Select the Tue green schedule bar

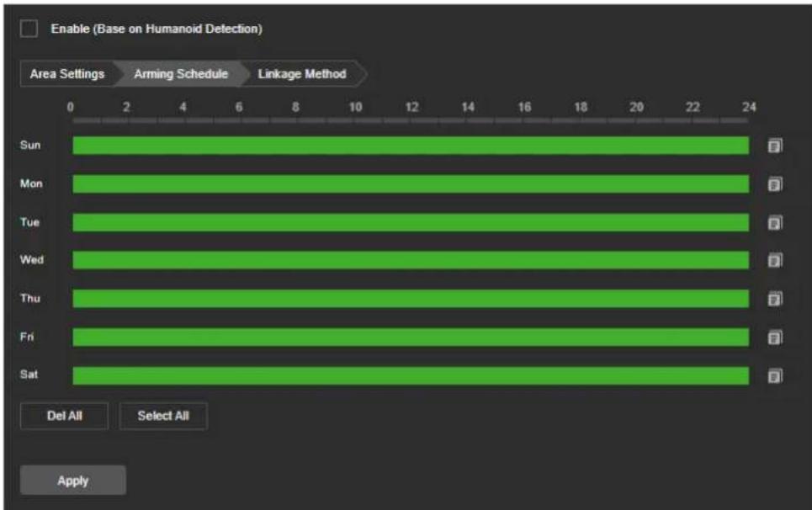[411, 223]
